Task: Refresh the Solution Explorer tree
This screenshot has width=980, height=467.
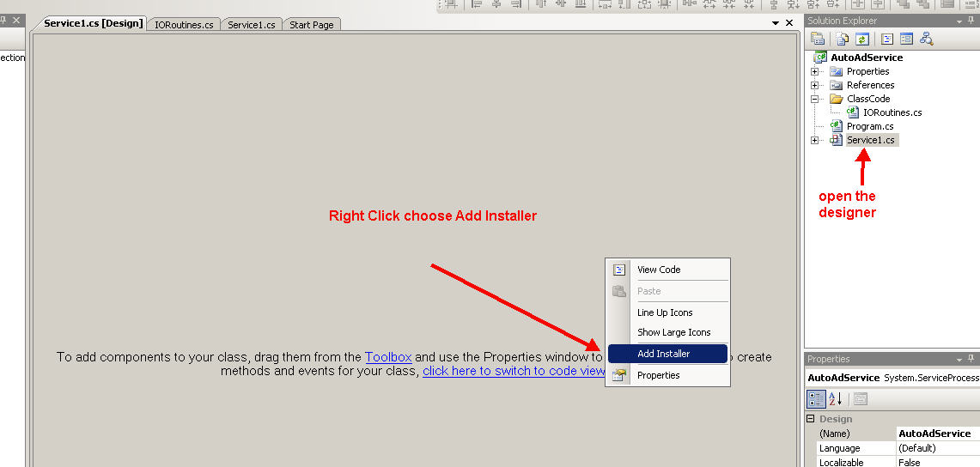Action: (x=861, y=39)
